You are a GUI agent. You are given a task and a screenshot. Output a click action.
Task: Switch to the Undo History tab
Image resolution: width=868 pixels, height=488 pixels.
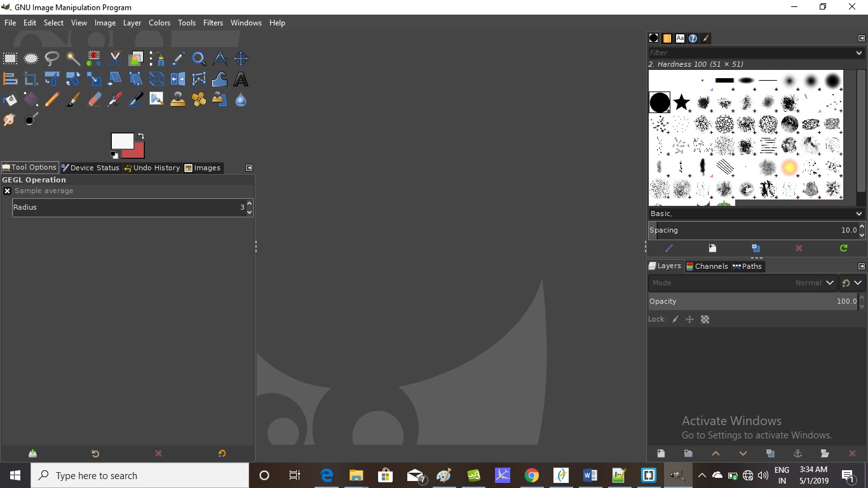pos(152,168)
